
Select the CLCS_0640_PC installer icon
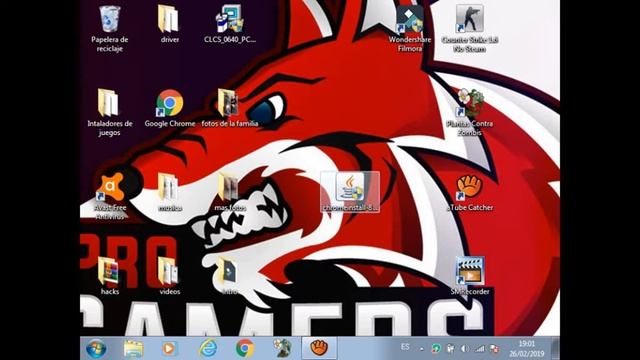(x=230, y=24)
